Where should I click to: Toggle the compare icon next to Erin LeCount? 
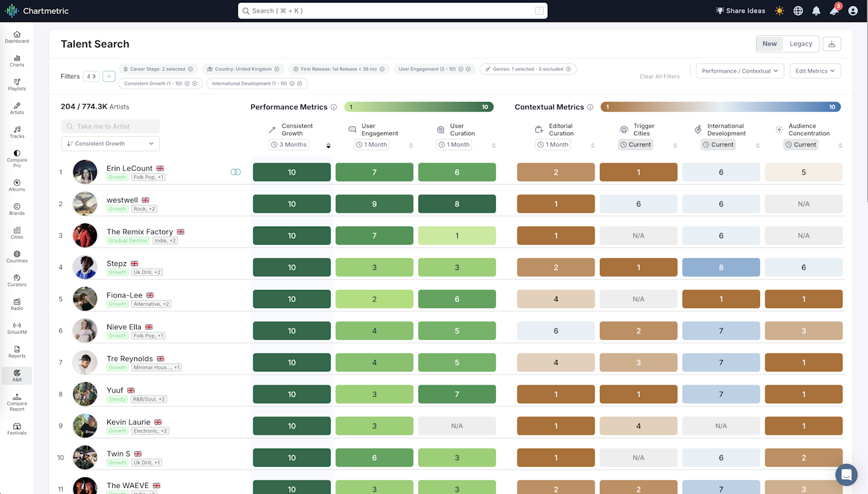point(236,172)
